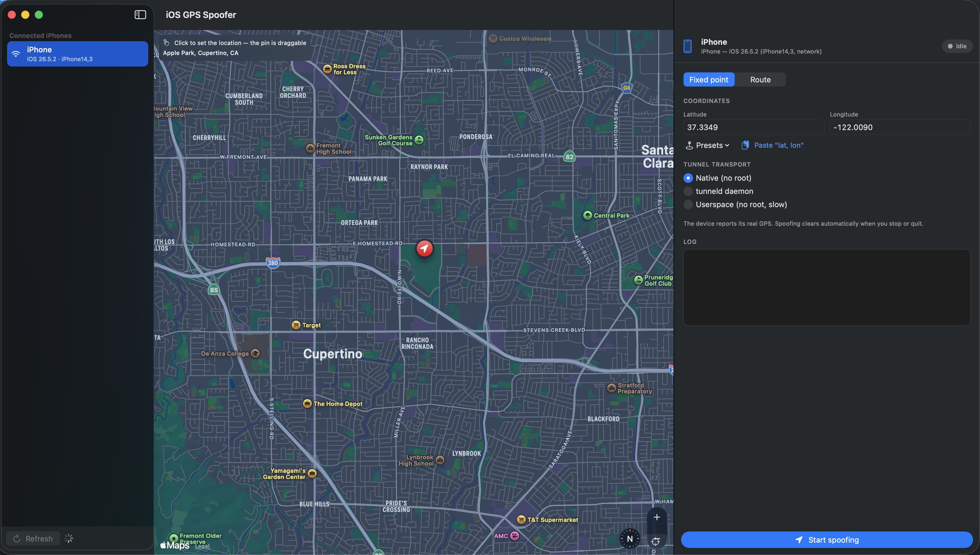Open the map Legal link
The width and height of the screenshot is (980, 555).
coord(202,546)
